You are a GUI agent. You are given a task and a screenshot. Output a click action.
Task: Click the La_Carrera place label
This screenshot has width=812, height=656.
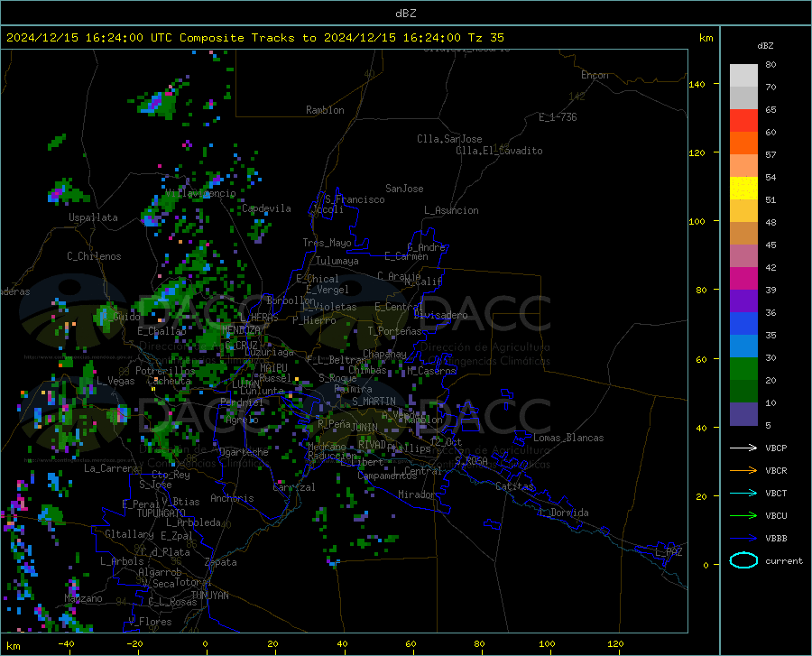click(x=111, y=468)
